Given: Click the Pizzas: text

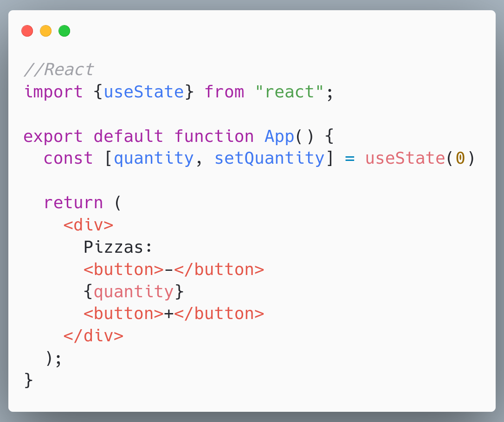Looking at the screenshot, I should [x=118, y=247].
